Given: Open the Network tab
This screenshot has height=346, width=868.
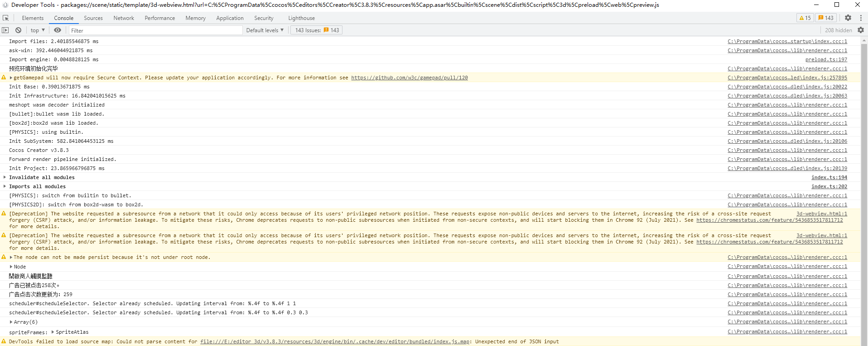Looking at the screenshot, I should tap(124, 18).
